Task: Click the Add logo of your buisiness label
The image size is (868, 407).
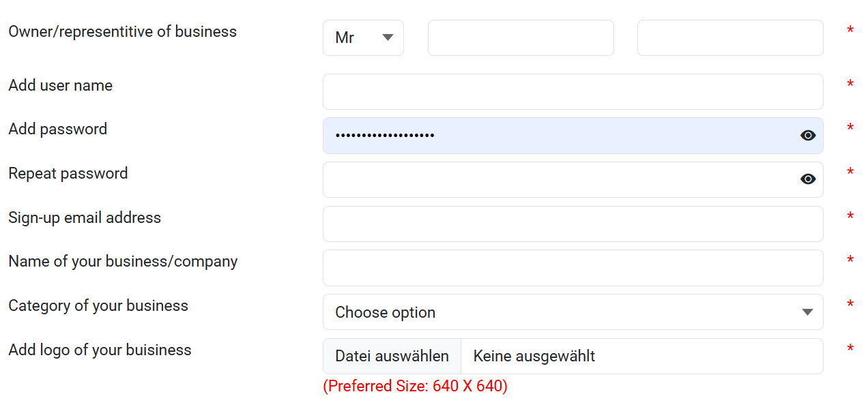Action: click(x=100, y=350)
